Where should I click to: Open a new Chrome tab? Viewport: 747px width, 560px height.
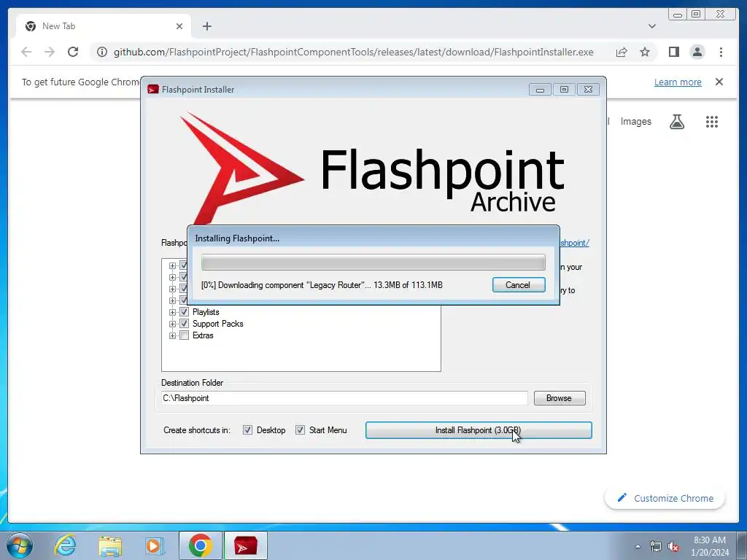pyautogui.click(x=206, y=26)
